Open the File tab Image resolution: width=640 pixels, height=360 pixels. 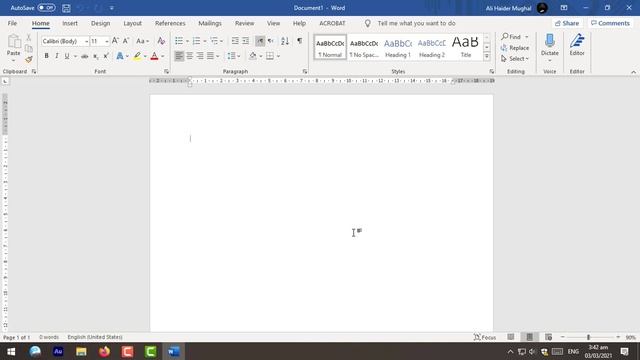point(12,23)
